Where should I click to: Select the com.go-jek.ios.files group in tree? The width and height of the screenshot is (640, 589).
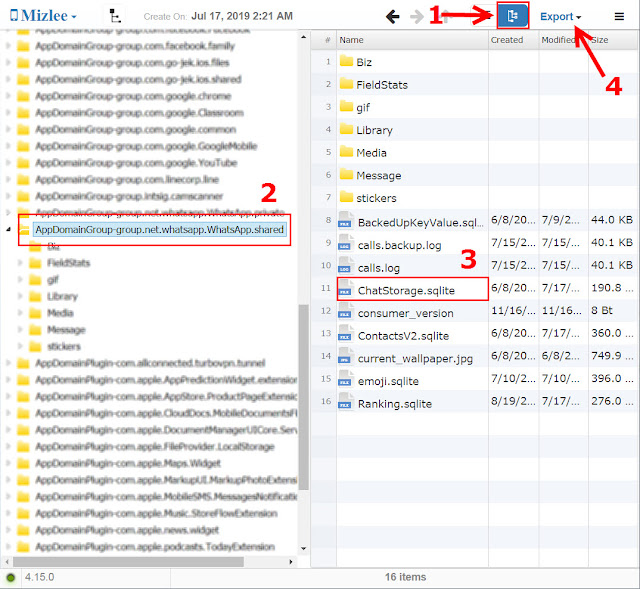132,62
